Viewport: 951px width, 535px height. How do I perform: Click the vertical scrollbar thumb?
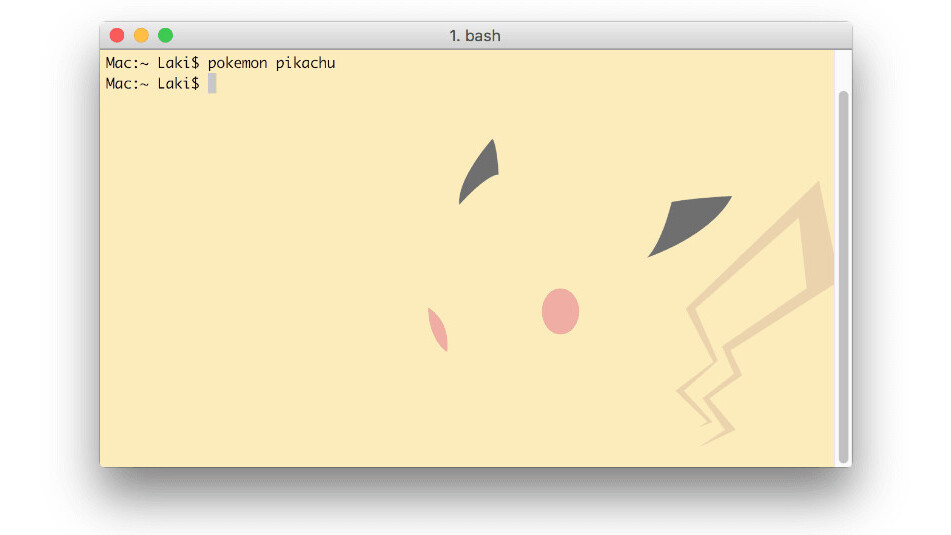pyautogui.click(x=843, y=270)
